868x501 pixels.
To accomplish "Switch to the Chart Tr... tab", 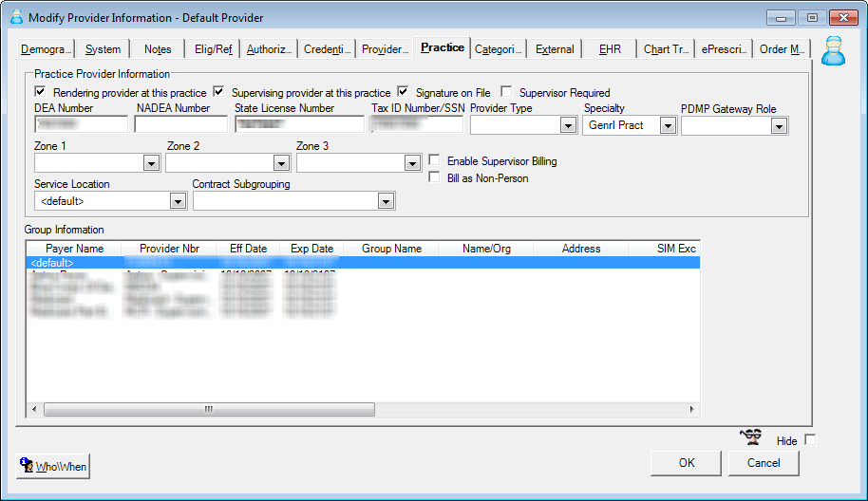I will point(666,49).
